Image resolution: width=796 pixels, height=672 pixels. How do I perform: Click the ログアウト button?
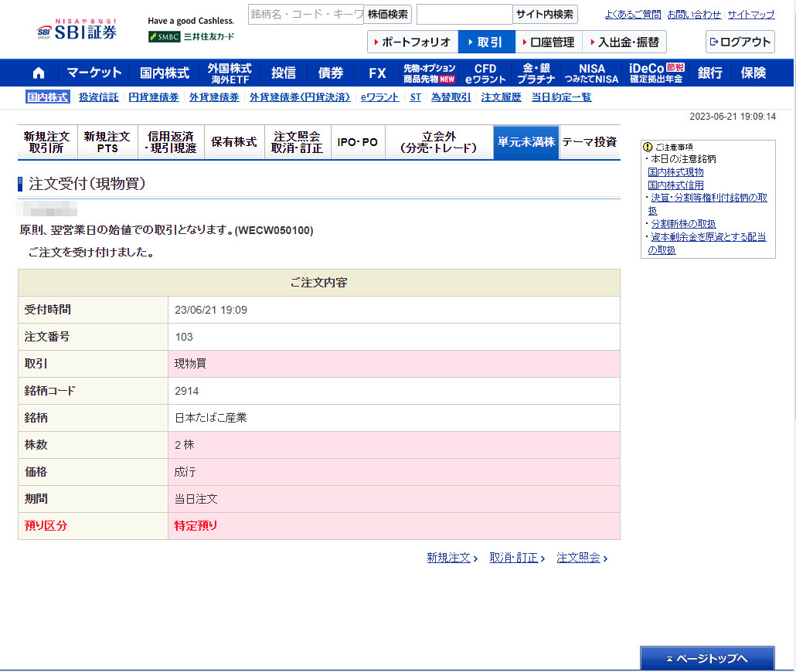coord(740,42)
